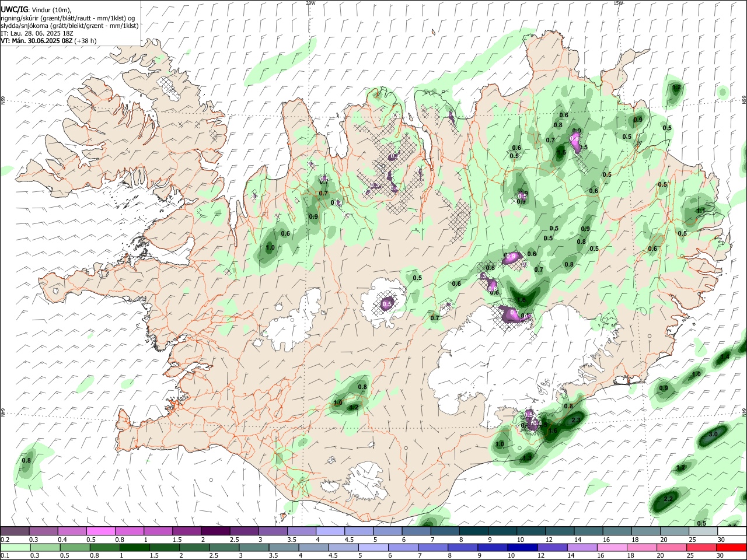Screen dimensions: 747x560
Task: Select the darkest purple swatch starting at 2 in the upper legend
Action: (x=215, y=531)
